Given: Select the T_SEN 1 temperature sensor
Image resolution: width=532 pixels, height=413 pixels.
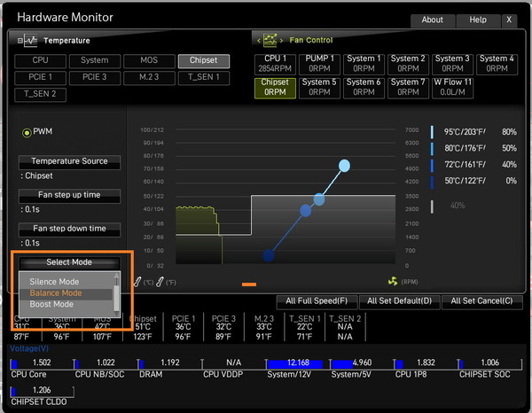Looking at the screenshot, I should tap(204, 78).
